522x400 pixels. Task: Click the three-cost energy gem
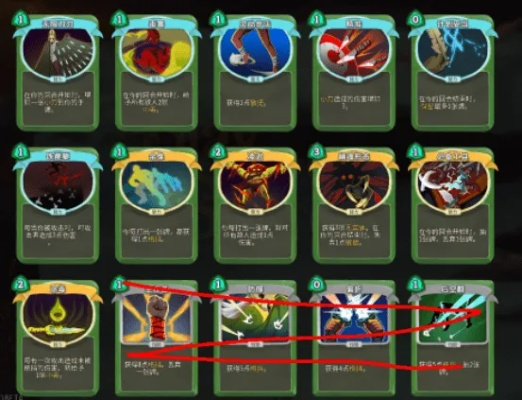316,152
